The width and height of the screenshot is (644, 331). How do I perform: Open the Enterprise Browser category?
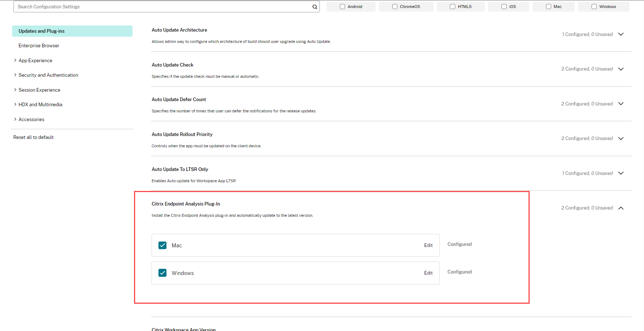pos(39,46)
